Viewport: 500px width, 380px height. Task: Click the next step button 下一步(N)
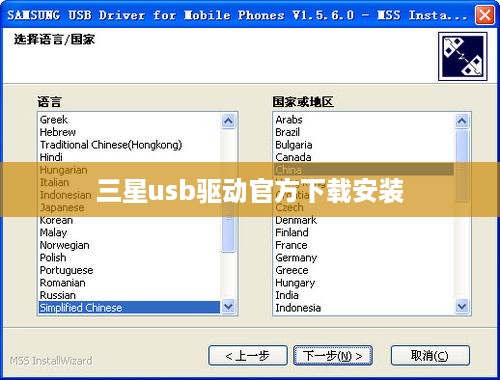point(333,356)
